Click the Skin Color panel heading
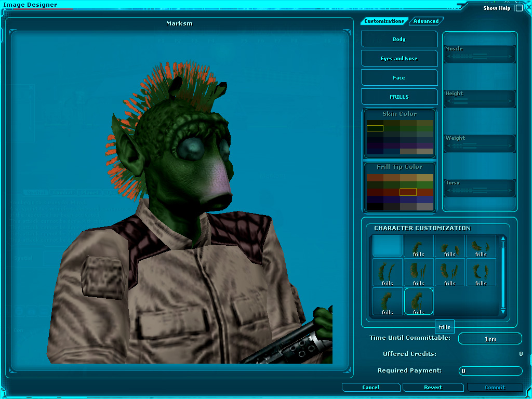The height and width of the screenshot is (399, 532). (400, 114)
